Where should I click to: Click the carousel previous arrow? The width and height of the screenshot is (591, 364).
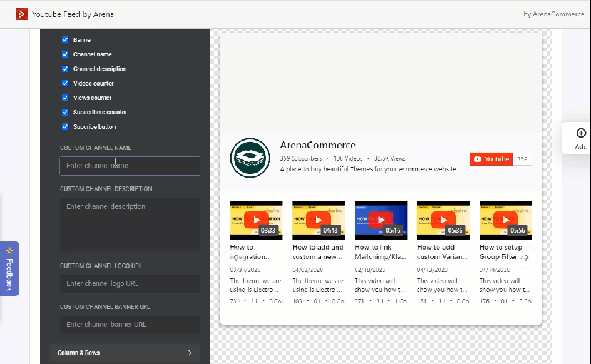pyautogui.click(x=235, y=258)
